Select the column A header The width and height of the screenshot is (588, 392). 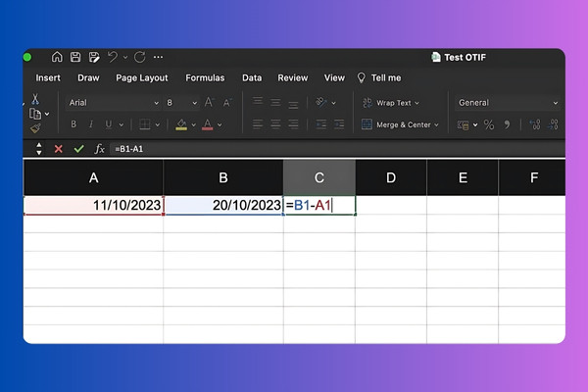93,177
